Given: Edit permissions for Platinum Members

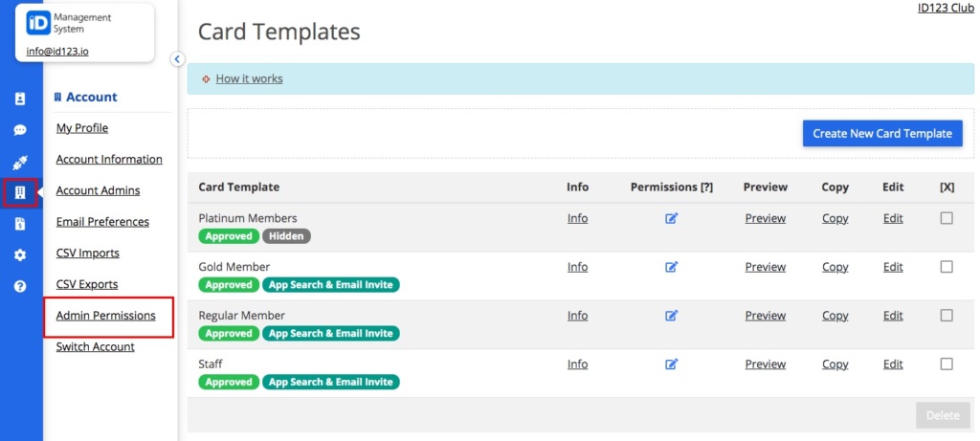Looking at the screenshot, I should pyautogui.click(x=671, y=219).
